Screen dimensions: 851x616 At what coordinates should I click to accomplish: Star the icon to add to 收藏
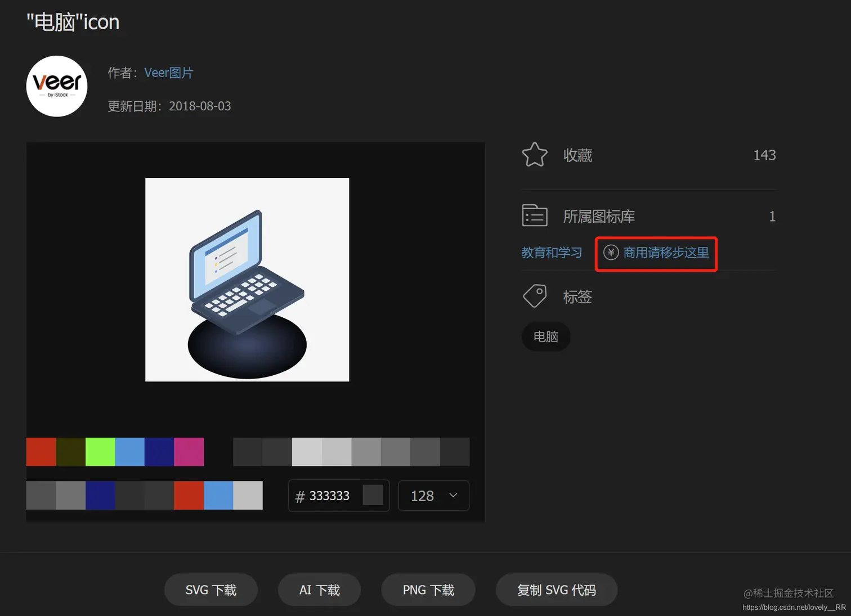[x=534, y=155]
